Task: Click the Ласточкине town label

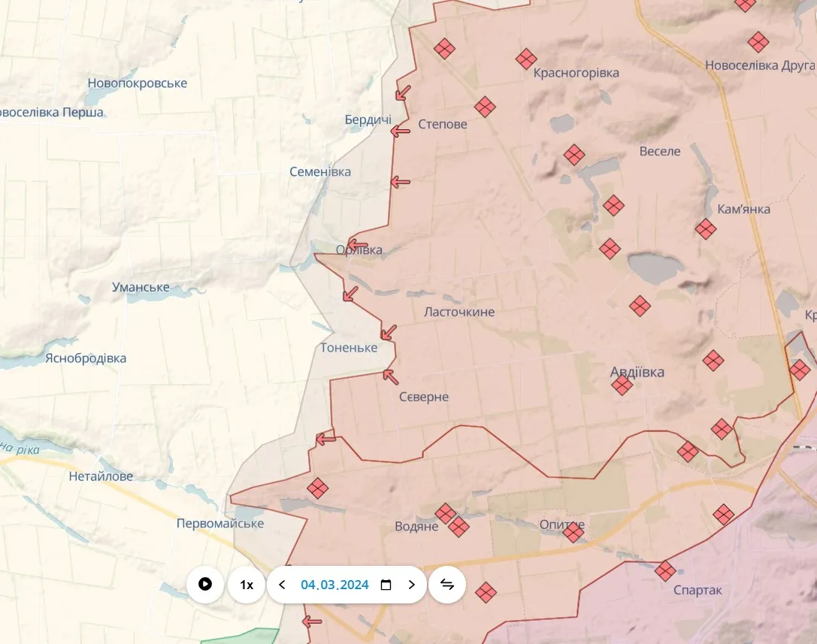Action: pyautogui.click(x=459, y=312)
